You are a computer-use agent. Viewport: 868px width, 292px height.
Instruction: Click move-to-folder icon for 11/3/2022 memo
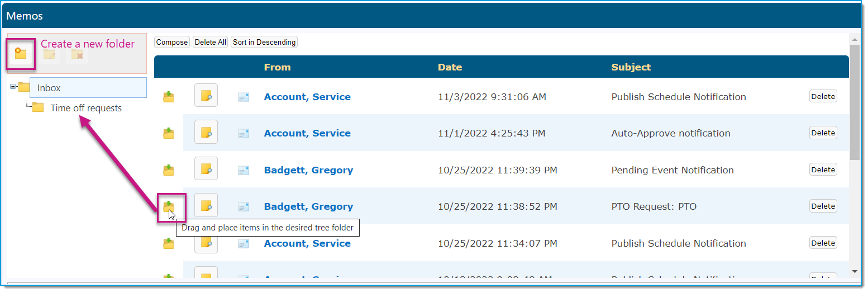click(x=169, y=97)
